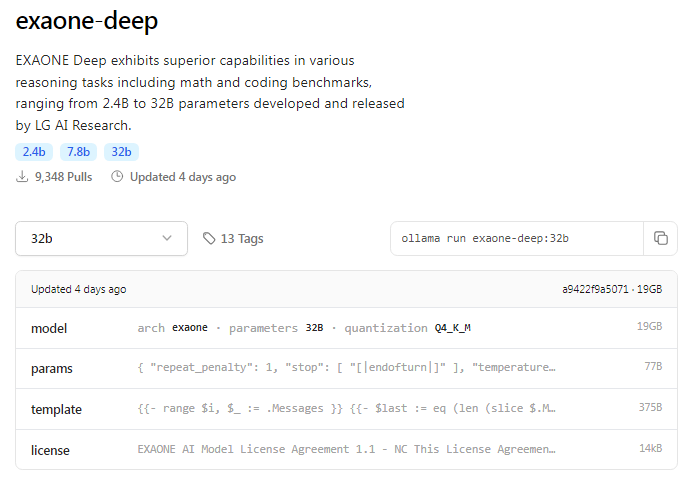Viewport: 694px width, 481px height.
Task: Click the EXAONE Deep description paragraph
Action: (210, 93)
